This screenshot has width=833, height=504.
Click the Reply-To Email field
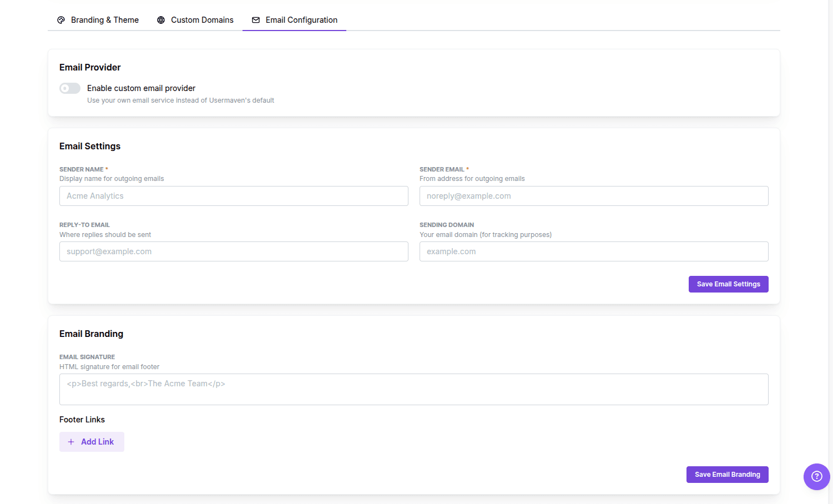point(233,251)
